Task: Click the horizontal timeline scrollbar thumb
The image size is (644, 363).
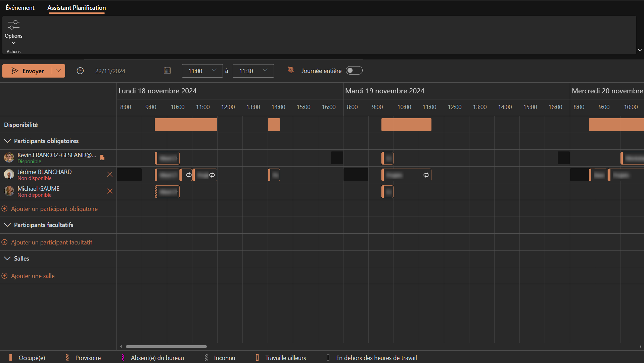Action: 166,347
